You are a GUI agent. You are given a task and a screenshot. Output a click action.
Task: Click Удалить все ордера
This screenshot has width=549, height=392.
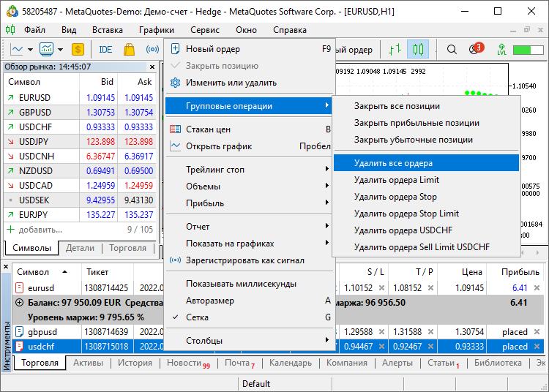[x=426, y=163]
